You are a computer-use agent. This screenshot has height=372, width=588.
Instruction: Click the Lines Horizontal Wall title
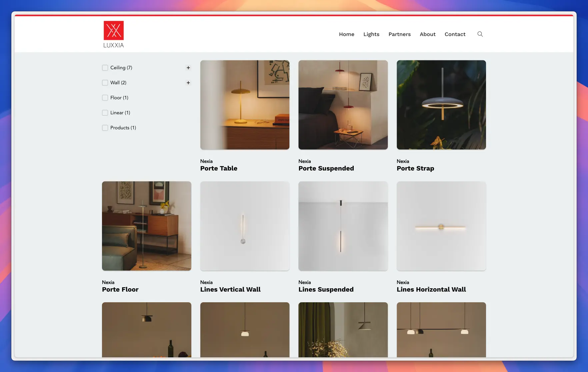pos(431,290)
